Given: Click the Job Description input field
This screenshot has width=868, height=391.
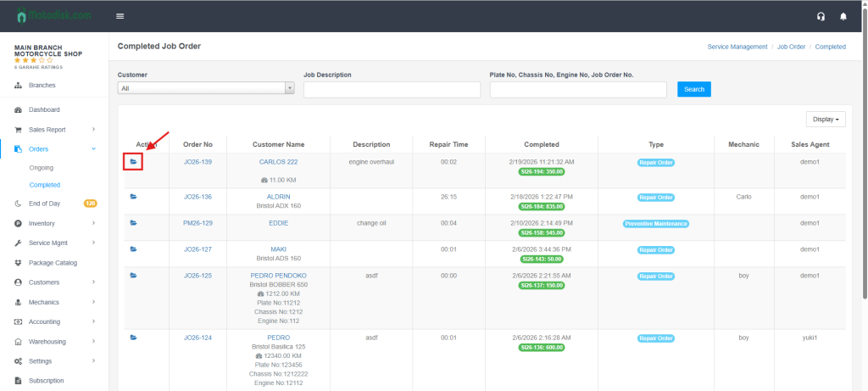Looking at the screenshot, I should coord(392,89).
